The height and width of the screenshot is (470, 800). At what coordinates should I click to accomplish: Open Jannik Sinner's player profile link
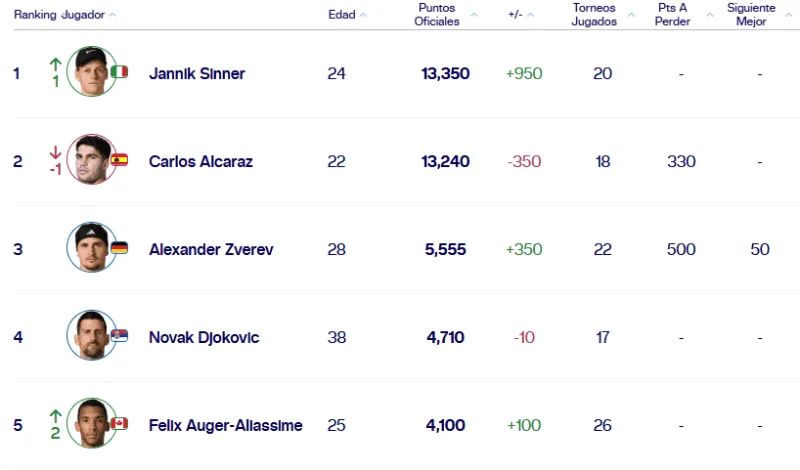click(x=196, y=74)
